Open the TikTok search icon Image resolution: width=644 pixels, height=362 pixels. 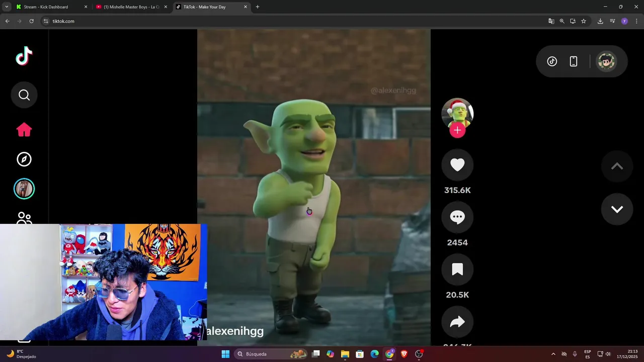pyautogui.click(x=24, y=95)
